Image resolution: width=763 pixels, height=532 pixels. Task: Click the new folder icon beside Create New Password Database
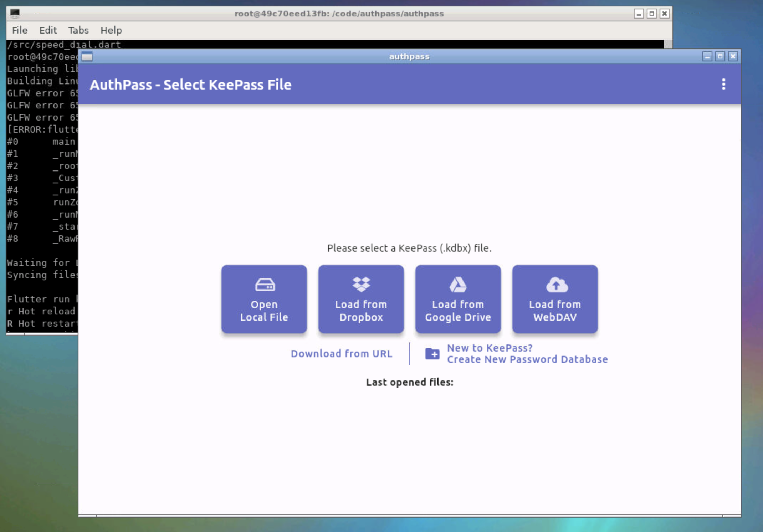click(432, 353)
